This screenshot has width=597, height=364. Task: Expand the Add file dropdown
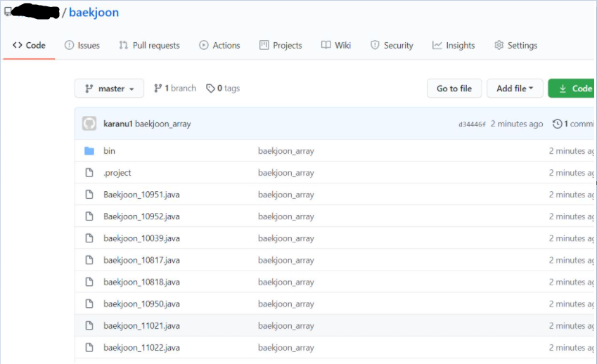point(515,89)
